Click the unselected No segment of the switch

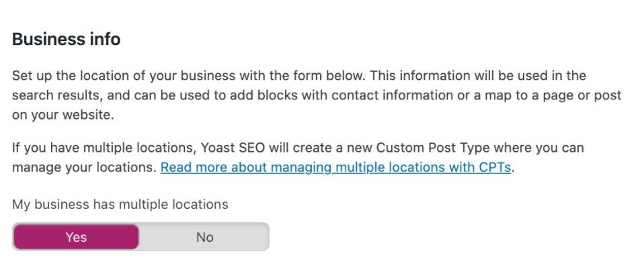click(x=204, y=237)
